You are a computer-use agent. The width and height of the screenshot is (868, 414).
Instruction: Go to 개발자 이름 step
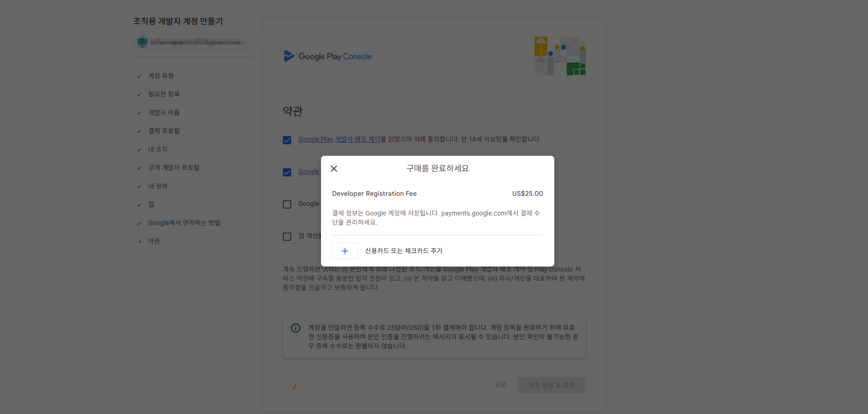click(x=164, y=113)
